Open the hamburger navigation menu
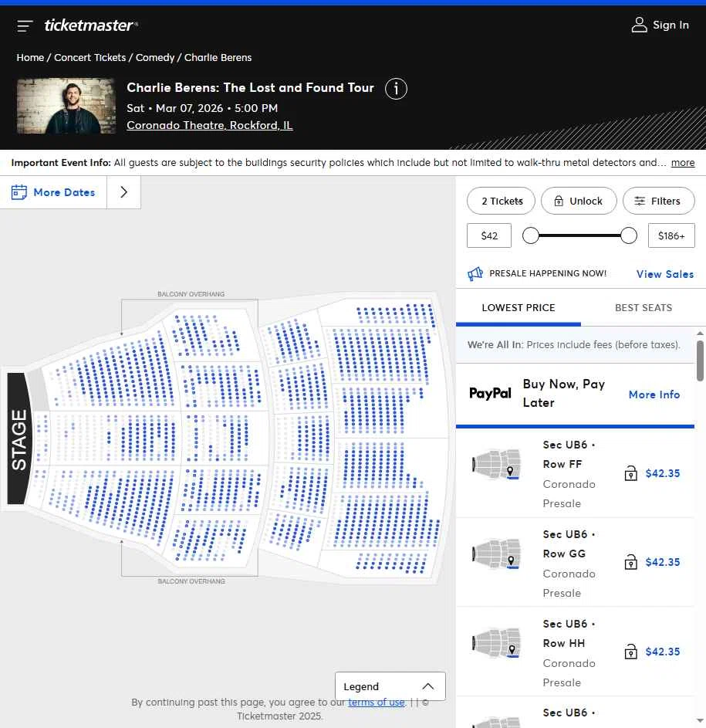 25,25
